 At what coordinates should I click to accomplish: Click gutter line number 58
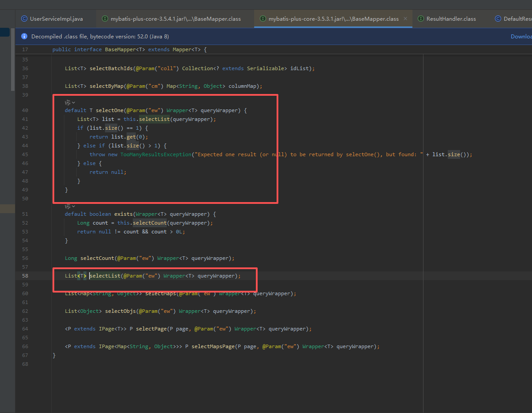tap(25, 276)
